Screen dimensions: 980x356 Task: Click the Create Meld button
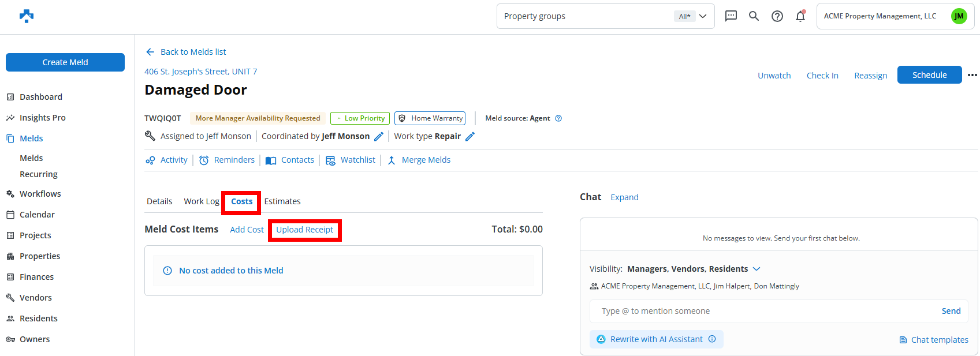click(x=65, y=62)
